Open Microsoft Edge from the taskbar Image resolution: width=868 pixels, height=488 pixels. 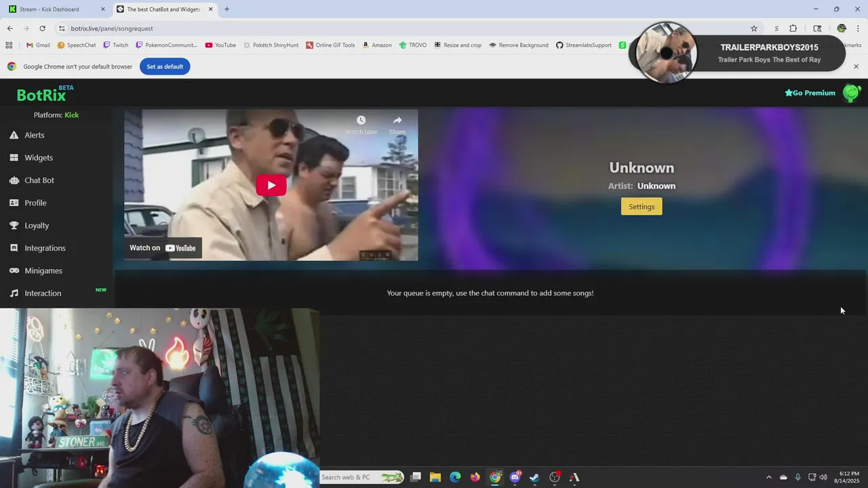455,477
